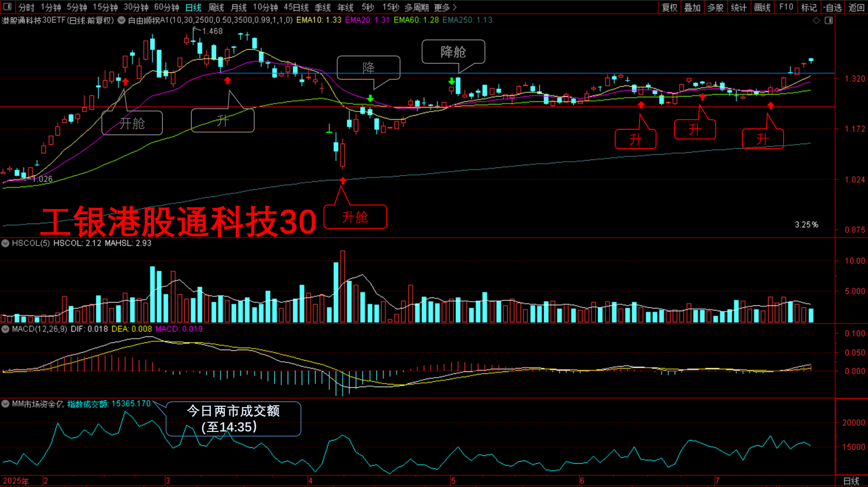Select the highlighted 日线 period tab

pos(193,7)
